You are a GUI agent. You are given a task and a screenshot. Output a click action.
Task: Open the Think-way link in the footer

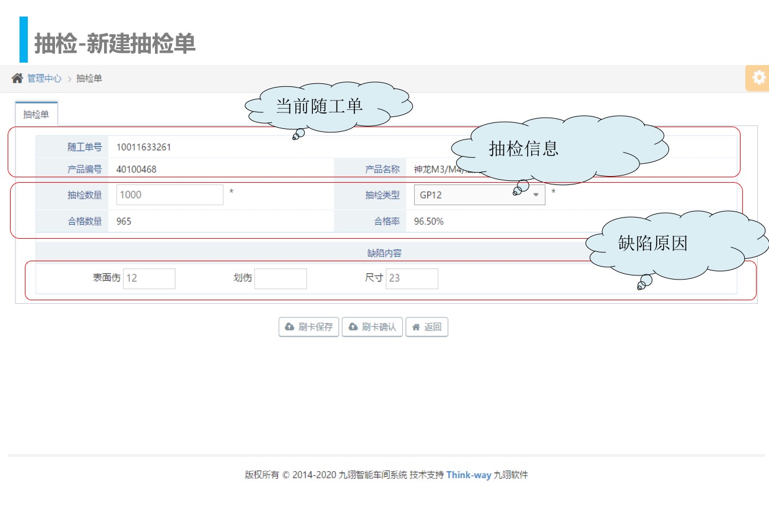[468, 475]
